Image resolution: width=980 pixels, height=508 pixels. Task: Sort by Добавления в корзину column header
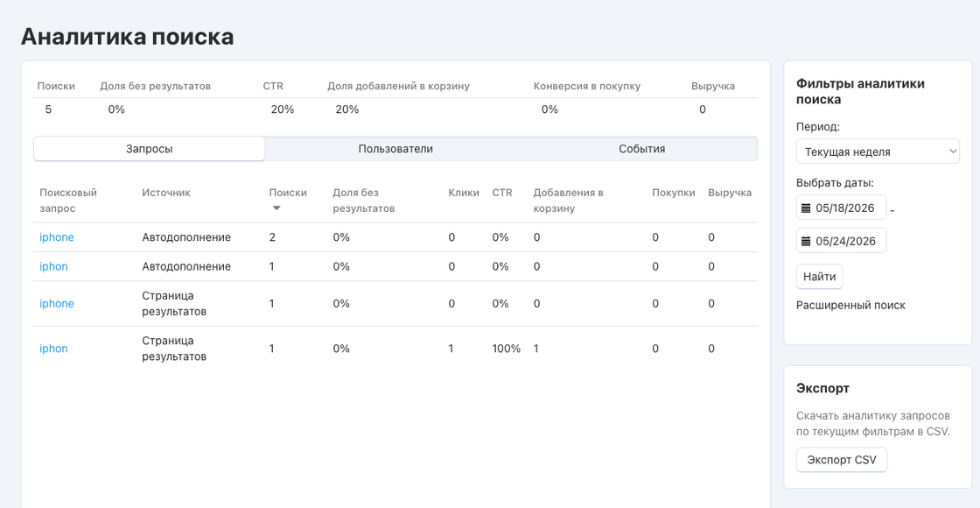click(568, 201)
